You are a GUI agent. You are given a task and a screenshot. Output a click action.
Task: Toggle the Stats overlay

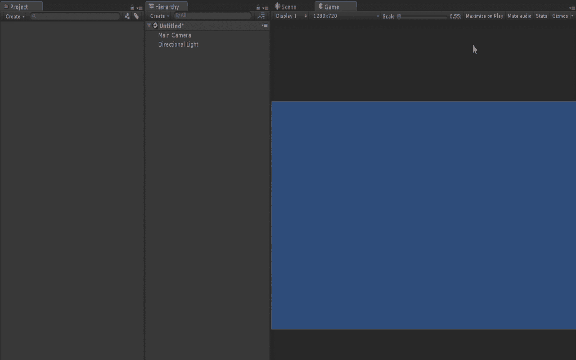coord(541,16)
